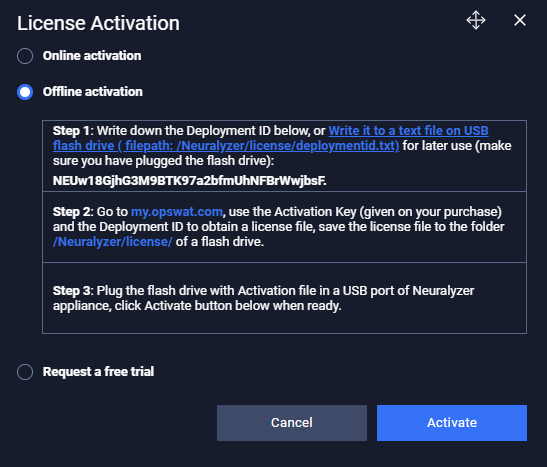Select the Online activation radio button

click(x=25, y=56)
